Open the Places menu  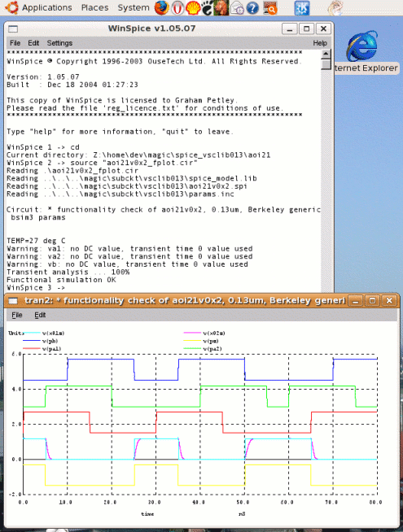click(94, 7)
